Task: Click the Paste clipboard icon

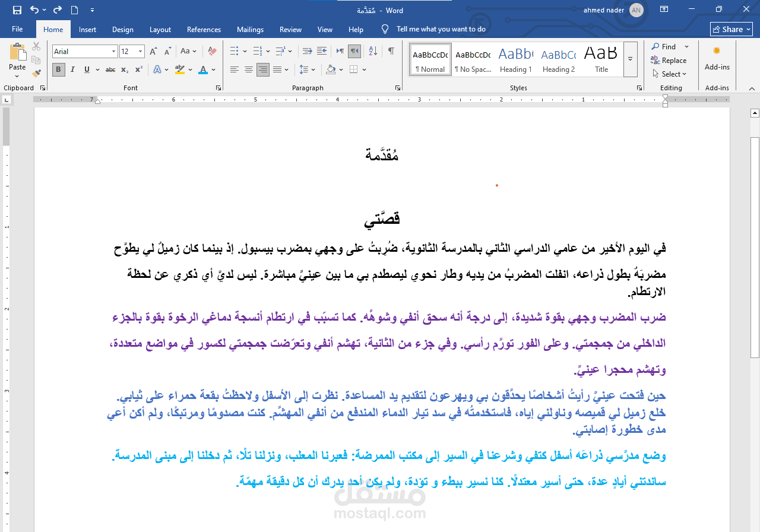Action: point(18,52)
